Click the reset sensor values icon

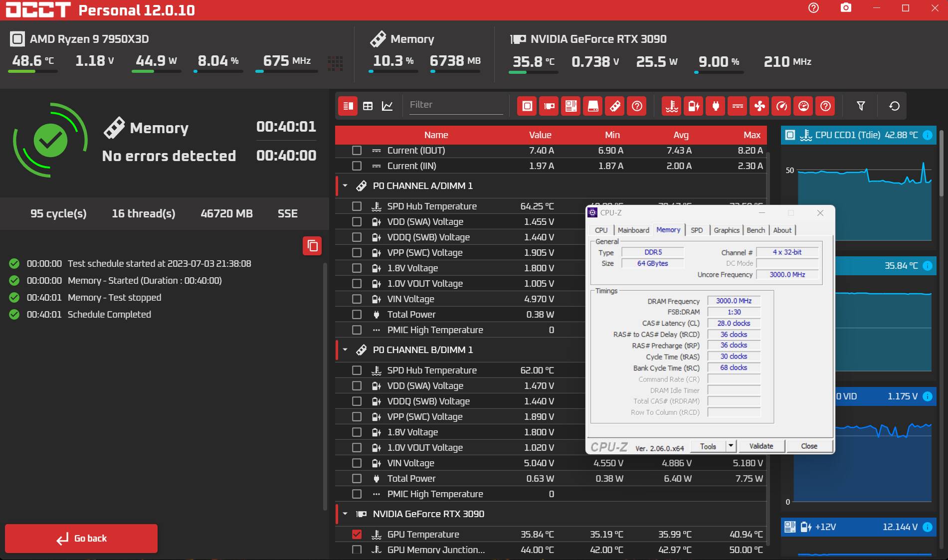click(894, 106)
